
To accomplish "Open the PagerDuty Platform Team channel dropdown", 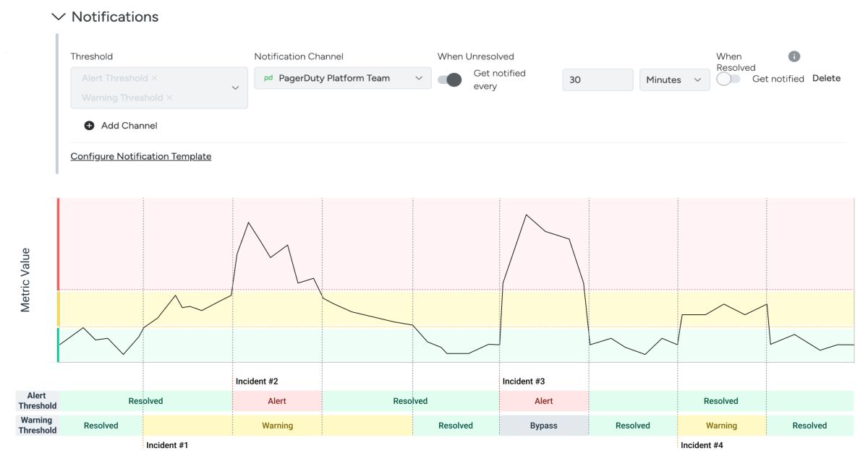I will pyautogui.click(x=419, y=78).
